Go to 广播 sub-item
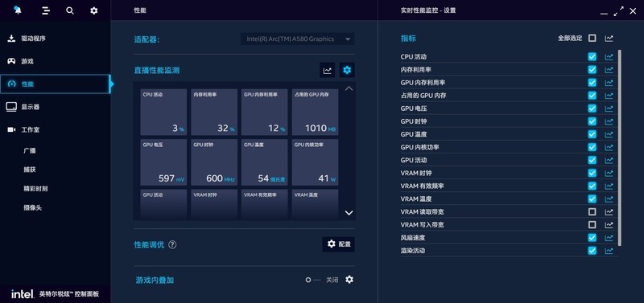 pos(30,150)
